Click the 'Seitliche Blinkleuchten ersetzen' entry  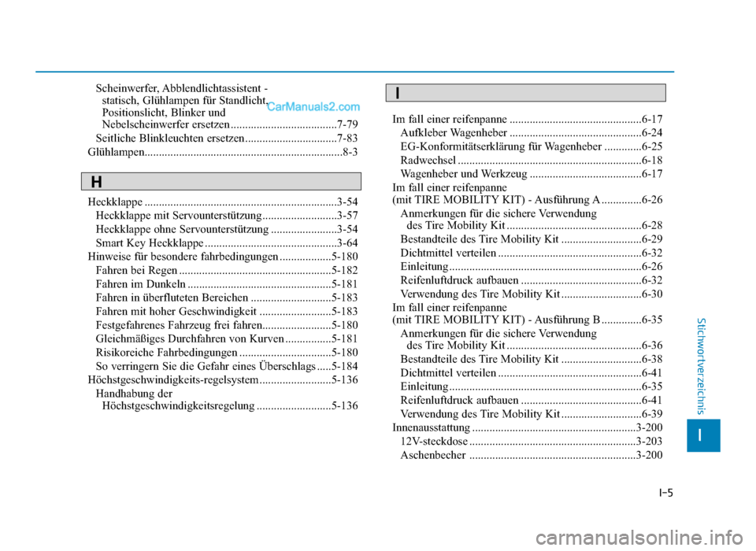[x=227, y=139]
